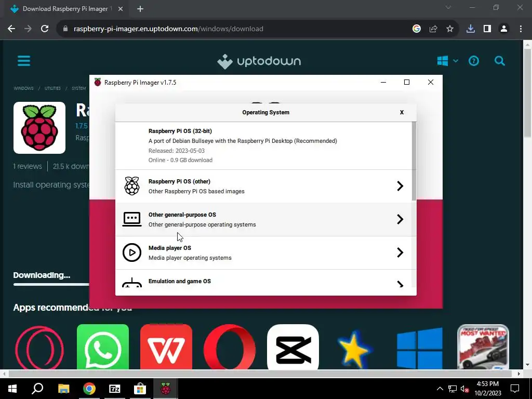Open taskbar Search
Screen dimensions: 532x399
(37, 389)
